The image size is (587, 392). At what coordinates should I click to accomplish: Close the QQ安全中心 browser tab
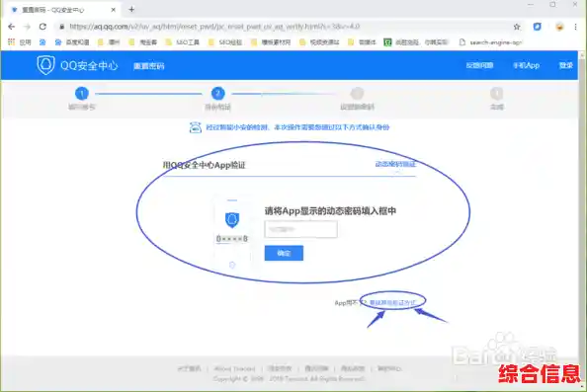point(113,10)
